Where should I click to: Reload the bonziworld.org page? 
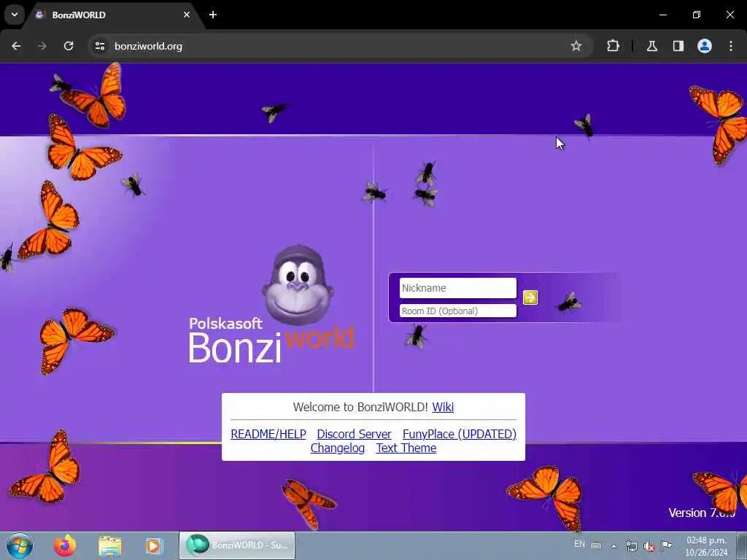(69, 46)
